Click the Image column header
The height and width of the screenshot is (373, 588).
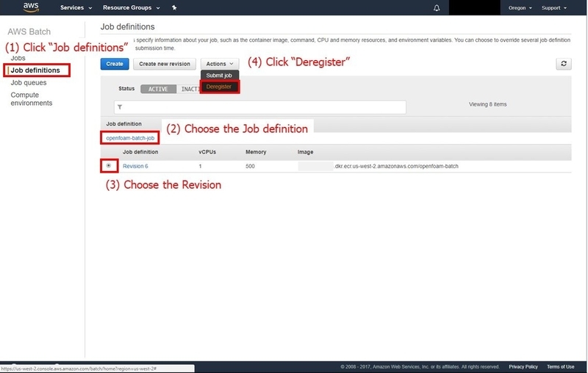(x=305, y=152)
